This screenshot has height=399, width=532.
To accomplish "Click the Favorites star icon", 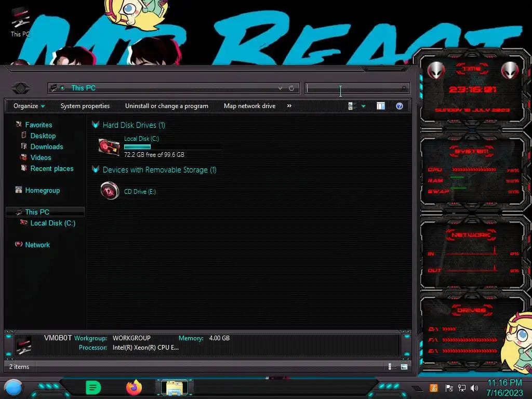I will tap(19, 125).
